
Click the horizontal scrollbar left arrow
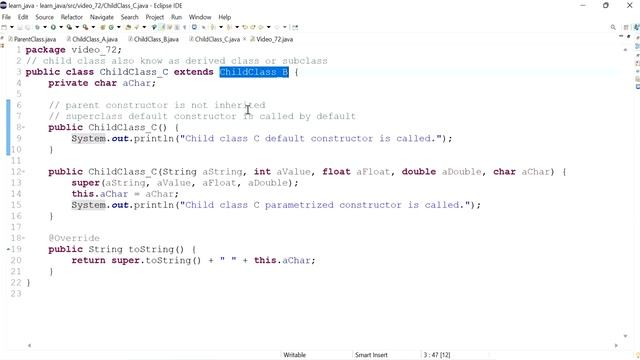coord(29,346)
